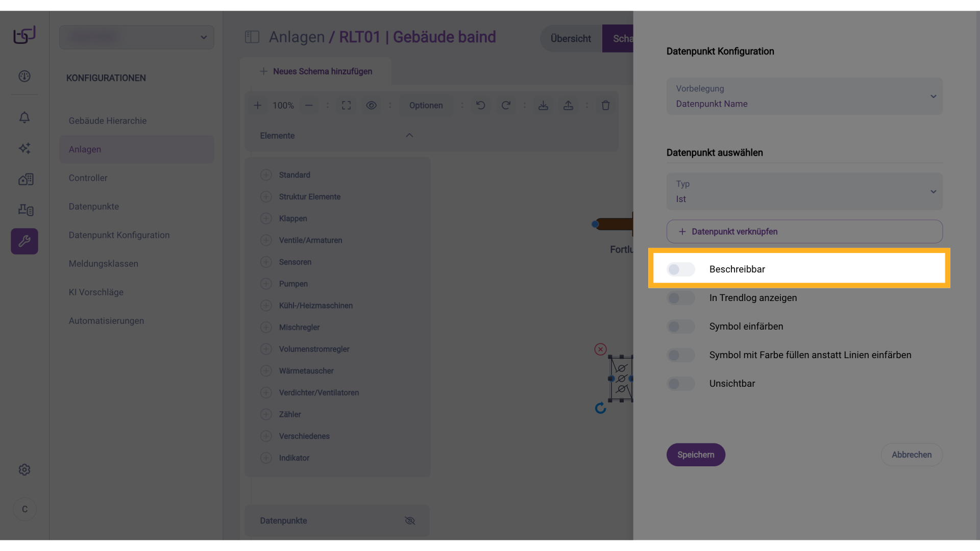Viewport: 980px width, 551px height.
Task: Click the red X remove icon on canvas
Action: pyautogui.click(x=600, y=349)
